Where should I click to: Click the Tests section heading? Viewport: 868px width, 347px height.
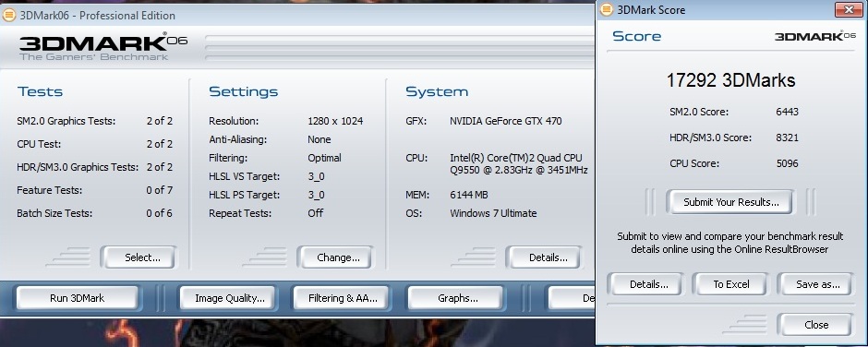40,92
